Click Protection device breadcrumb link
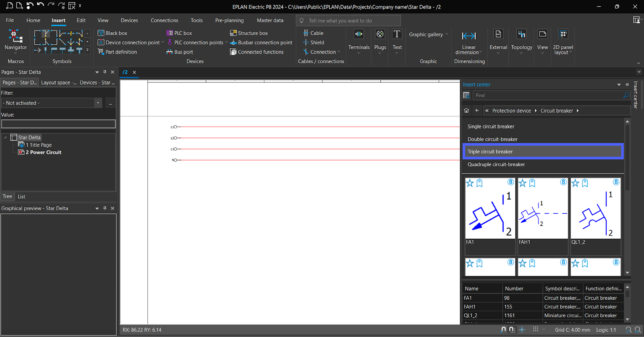 (x=511, y=111)
